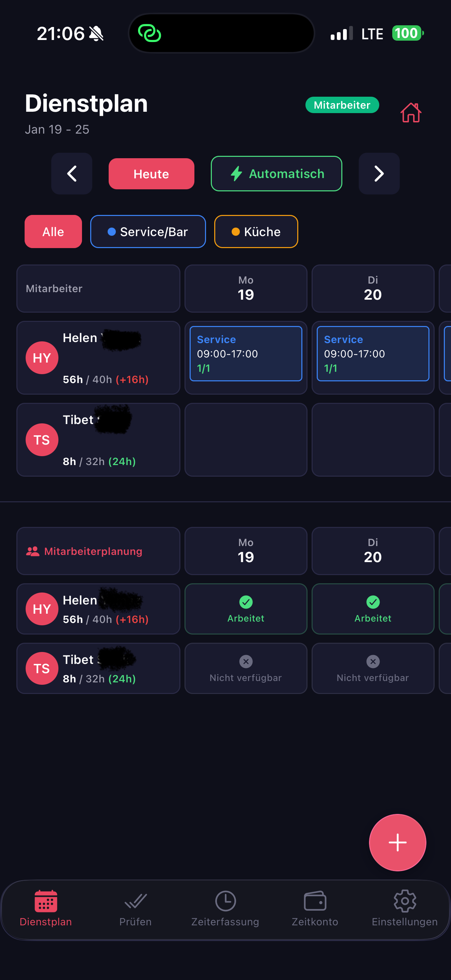Image resolution: width=451 pixels, height=980 pixels.
Task: Go to previous week with left chevron
Action: click(72, 174)
